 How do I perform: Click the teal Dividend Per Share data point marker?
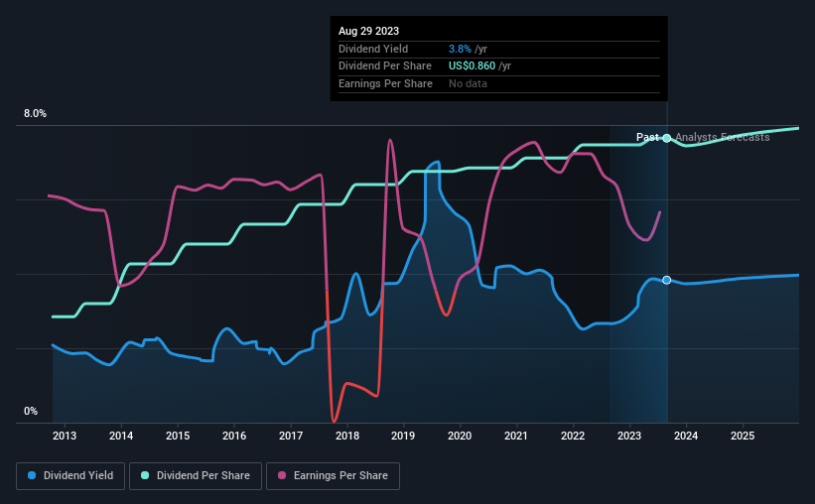pos(667,138)
